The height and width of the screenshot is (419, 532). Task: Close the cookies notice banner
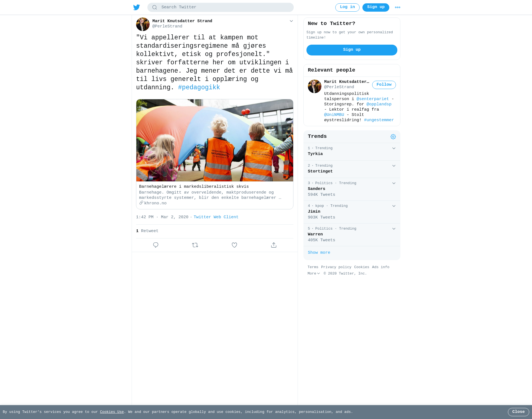(x=518, y=412)
